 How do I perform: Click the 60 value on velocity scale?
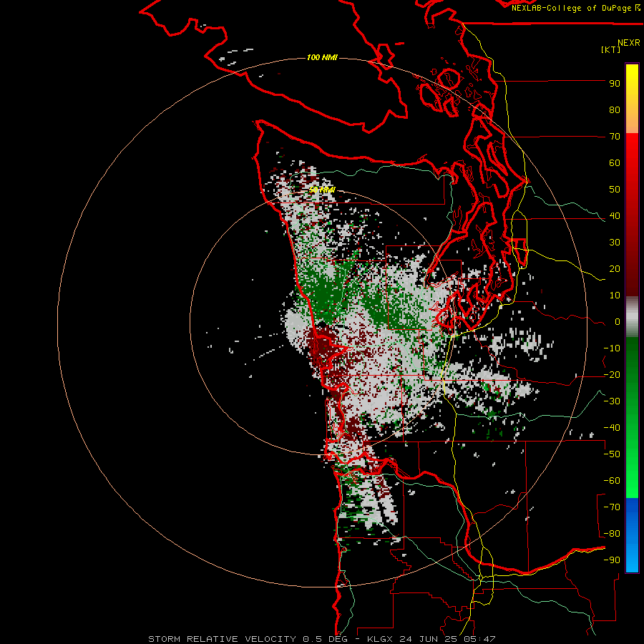[615, 163]
